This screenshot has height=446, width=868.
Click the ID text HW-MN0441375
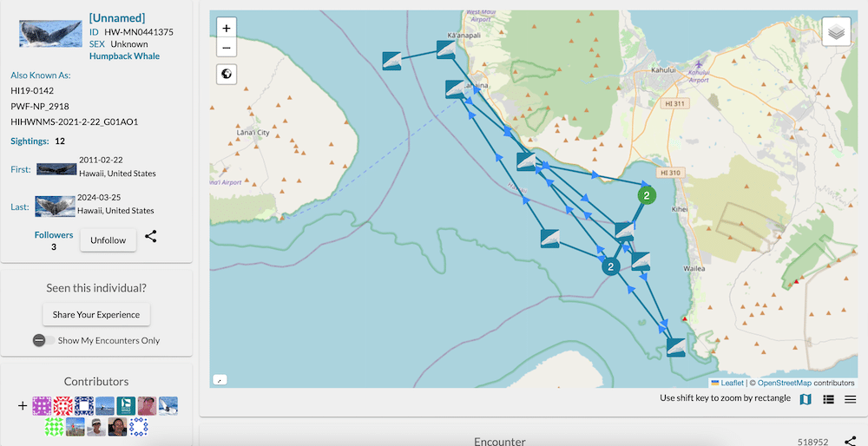pyautogui.click(x=139, y=32)
